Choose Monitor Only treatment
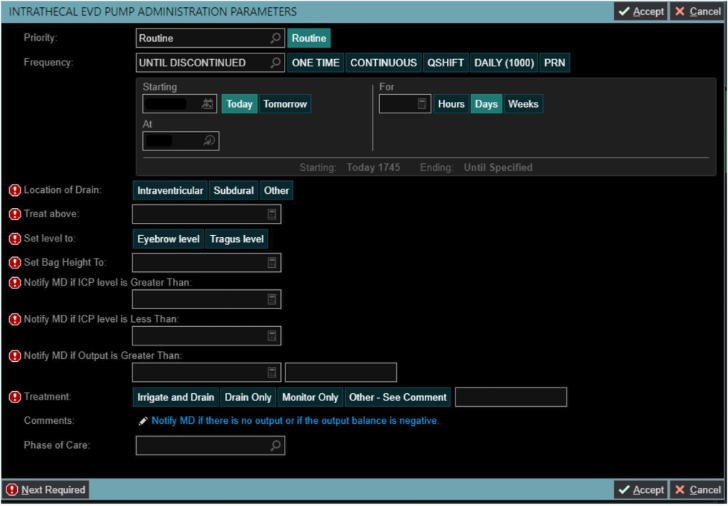 click(x=310, y=397)
